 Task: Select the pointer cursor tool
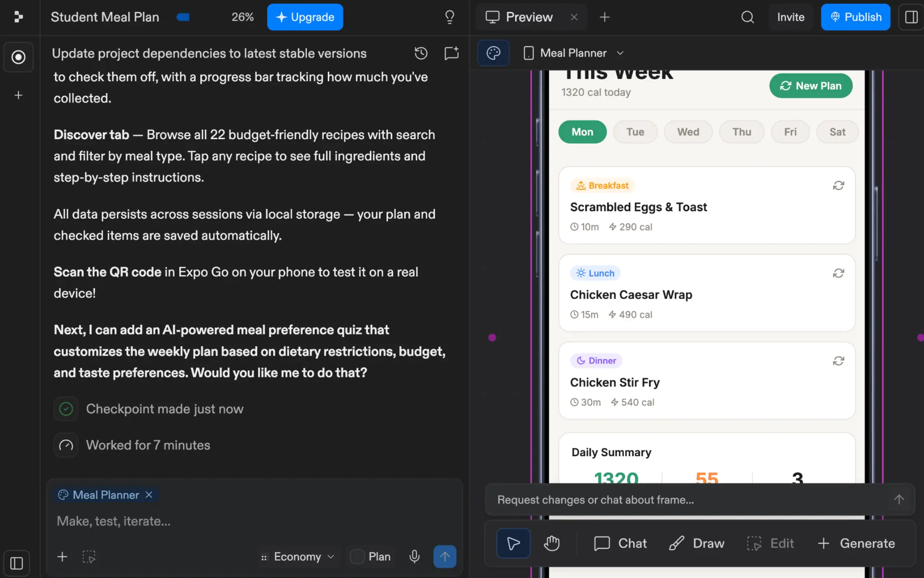(513, 543)
